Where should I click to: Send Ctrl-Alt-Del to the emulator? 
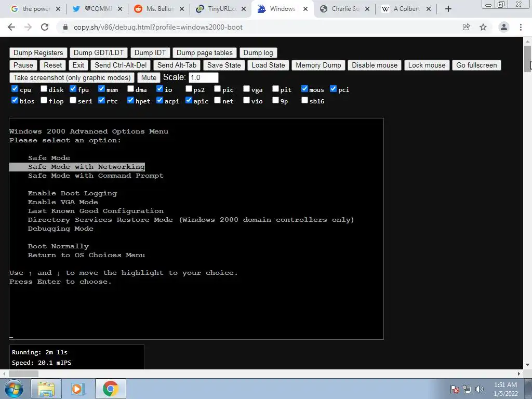point(121,65)
